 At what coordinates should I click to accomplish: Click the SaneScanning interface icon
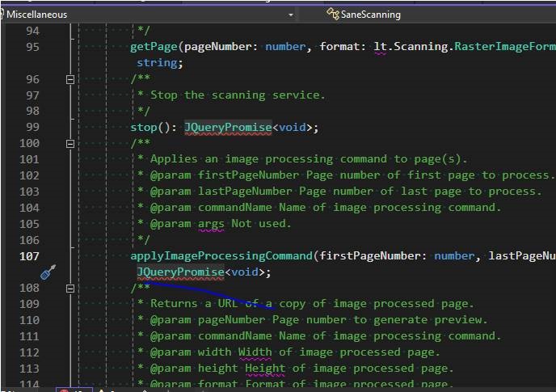click(333, 15)
